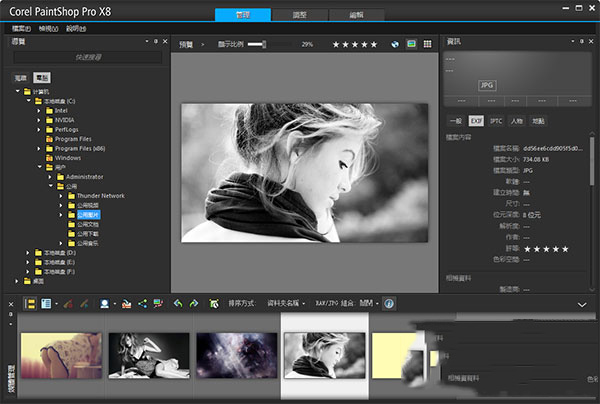Click the green Share icon
This screenshot has height=404, width=600.
pos(142,304)
